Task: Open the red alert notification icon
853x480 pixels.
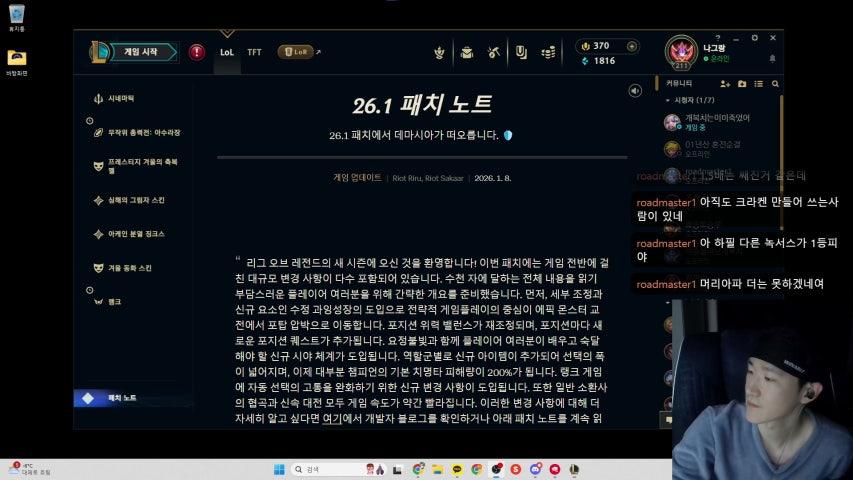Action: [197, 52]
